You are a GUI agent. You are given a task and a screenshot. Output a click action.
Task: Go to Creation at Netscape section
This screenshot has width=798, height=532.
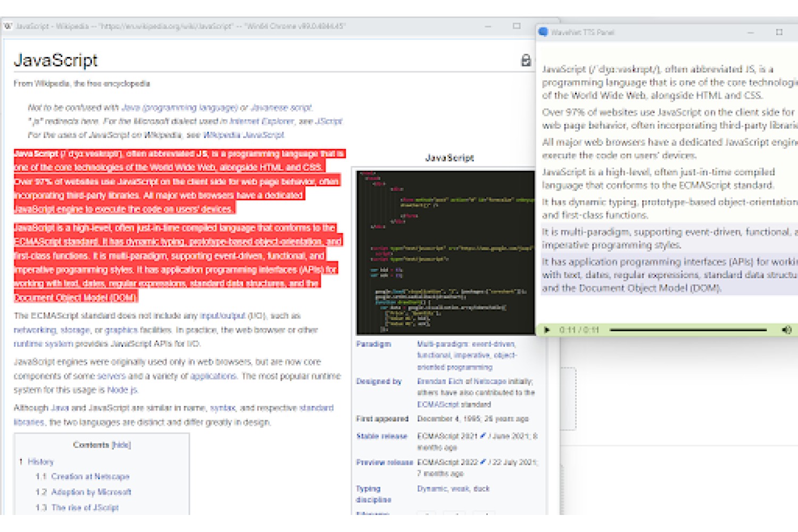[x=90, y=477]
